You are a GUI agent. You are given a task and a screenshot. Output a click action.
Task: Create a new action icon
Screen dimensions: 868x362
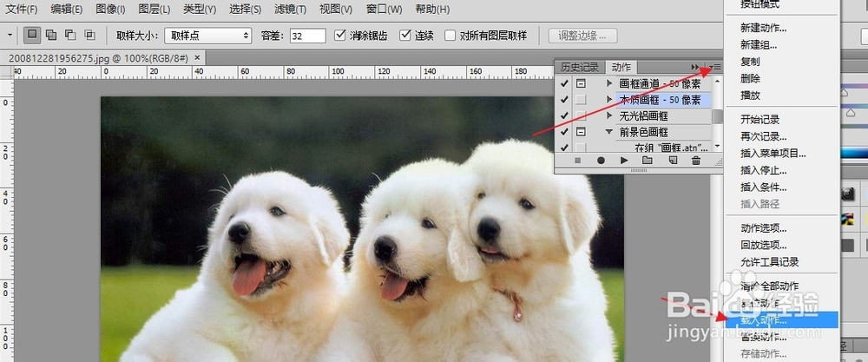coord(673,161)
